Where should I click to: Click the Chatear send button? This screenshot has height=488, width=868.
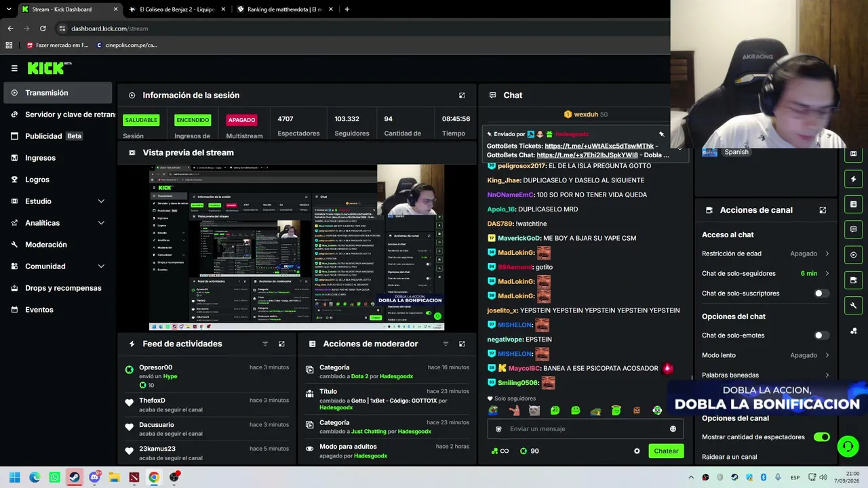click(x=666, y=451)
